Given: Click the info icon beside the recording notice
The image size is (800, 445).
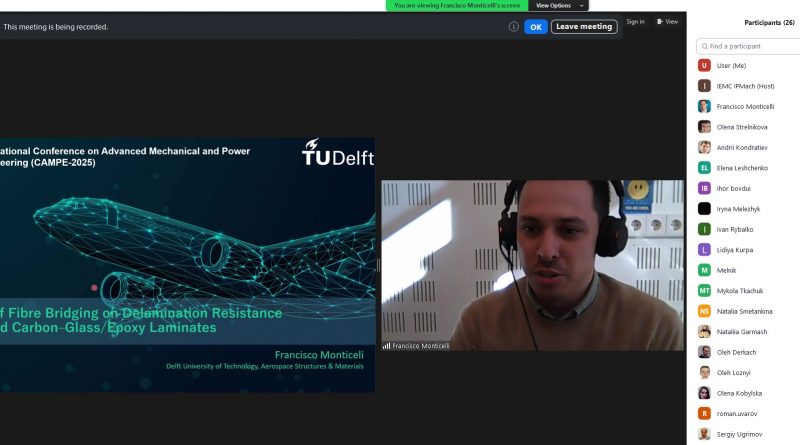Looking at the screenshot, I should (513, 27).
